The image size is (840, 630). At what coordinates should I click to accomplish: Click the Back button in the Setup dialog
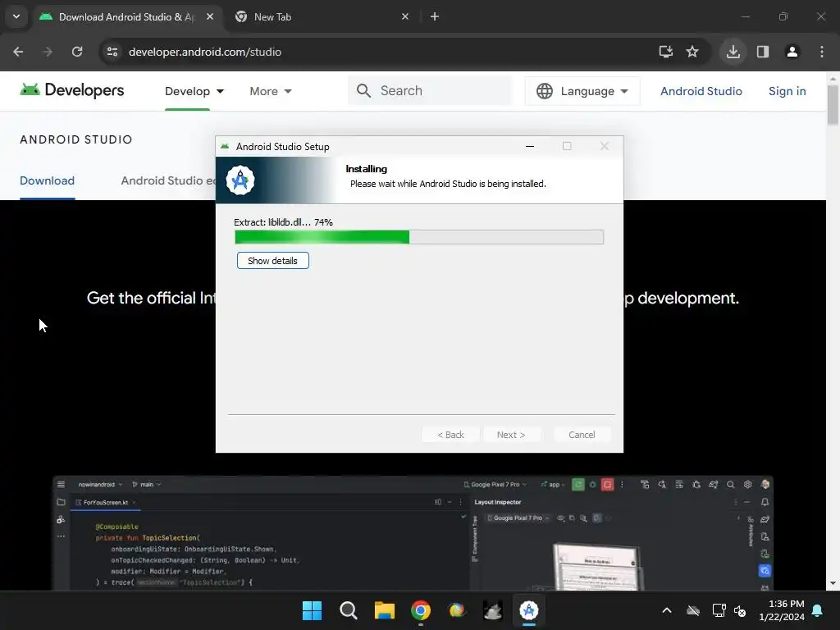point(450,435)
